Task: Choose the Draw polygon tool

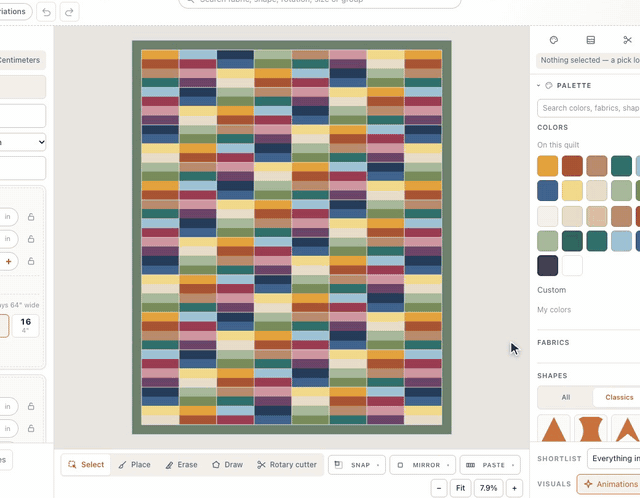Action: 227,465
